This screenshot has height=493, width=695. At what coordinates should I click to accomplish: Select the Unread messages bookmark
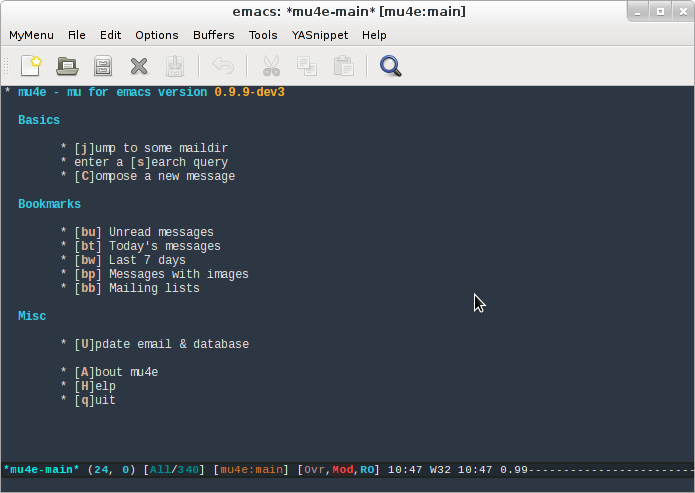coord(160,232)
